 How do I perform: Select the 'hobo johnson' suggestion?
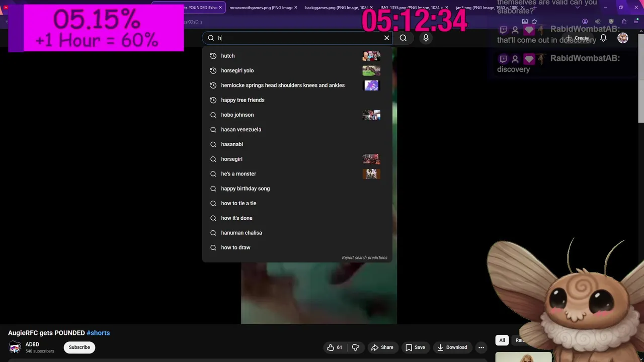(297, 115)
